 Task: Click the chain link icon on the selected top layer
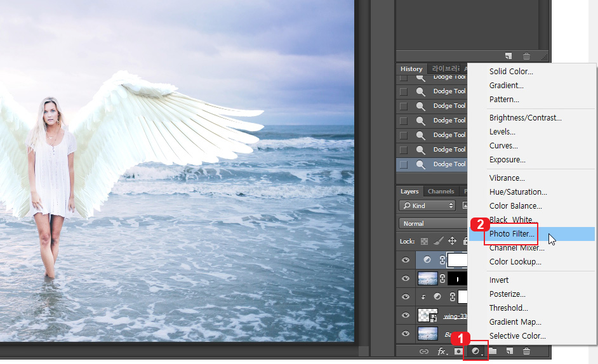click(442, 260)
